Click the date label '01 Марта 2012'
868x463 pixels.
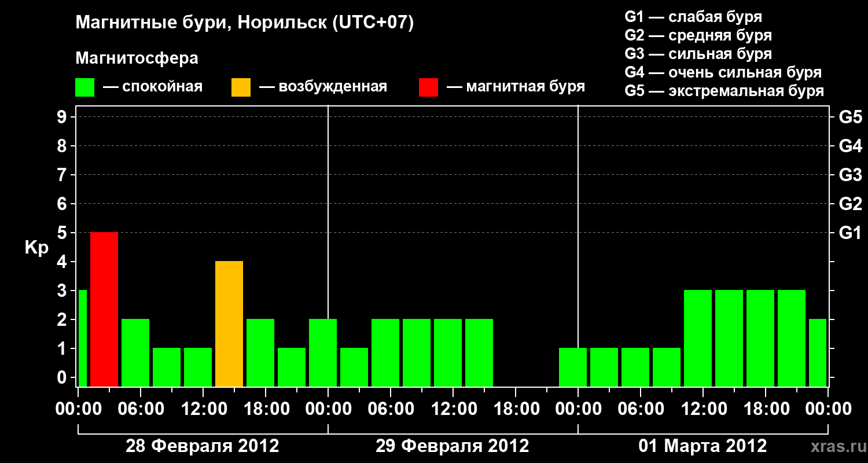click(703, 446)
